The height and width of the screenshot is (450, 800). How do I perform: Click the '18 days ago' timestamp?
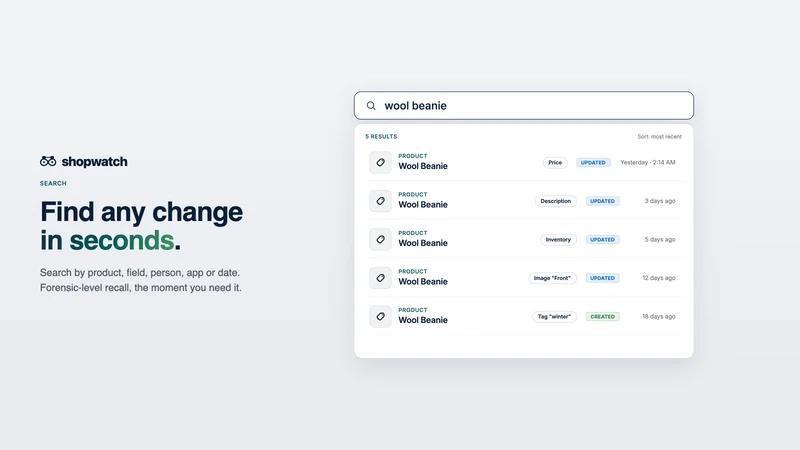coord(659,316)
